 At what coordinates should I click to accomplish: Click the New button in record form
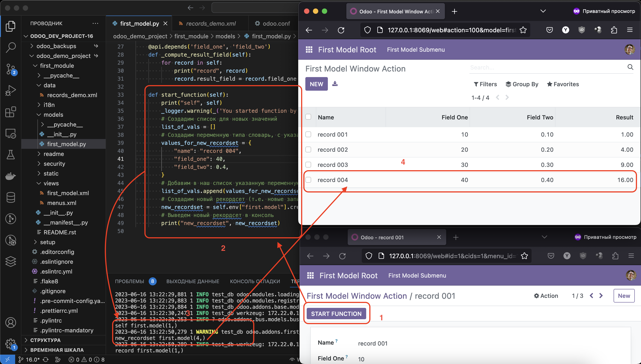click(x=624, y=296)
